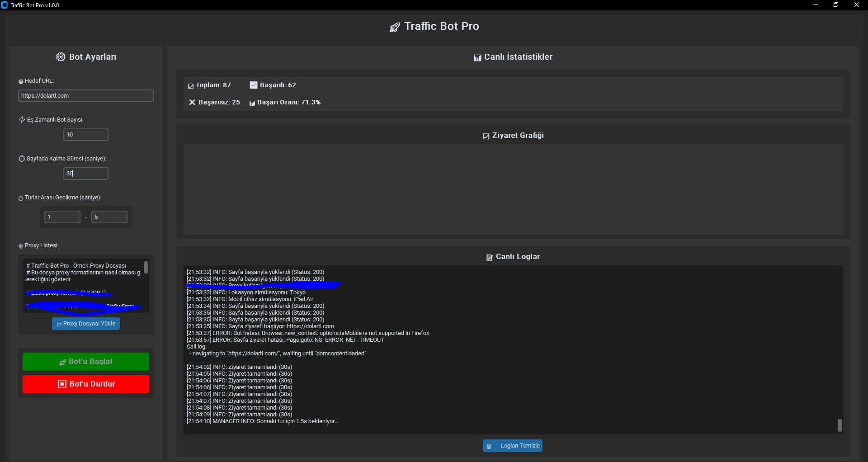Close the Traffic Bot Pro window
Screen dimensions: 868x462
pos(857,5)
